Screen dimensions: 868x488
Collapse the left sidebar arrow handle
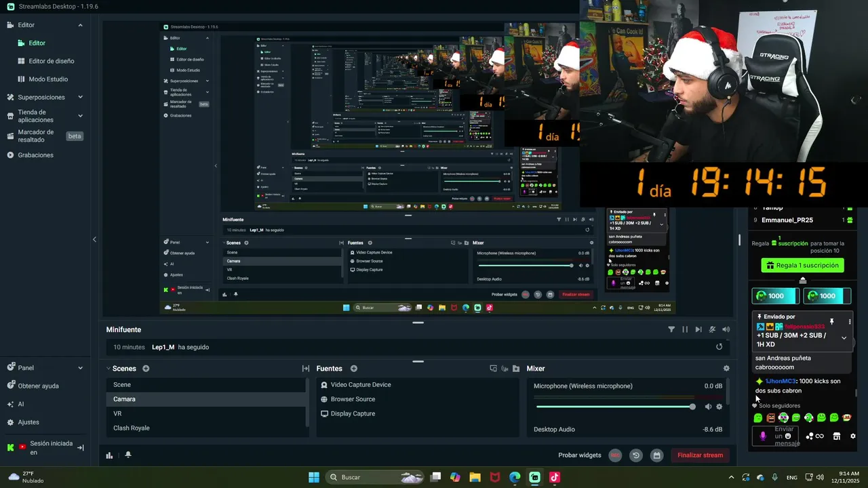[x=94, y=239]
